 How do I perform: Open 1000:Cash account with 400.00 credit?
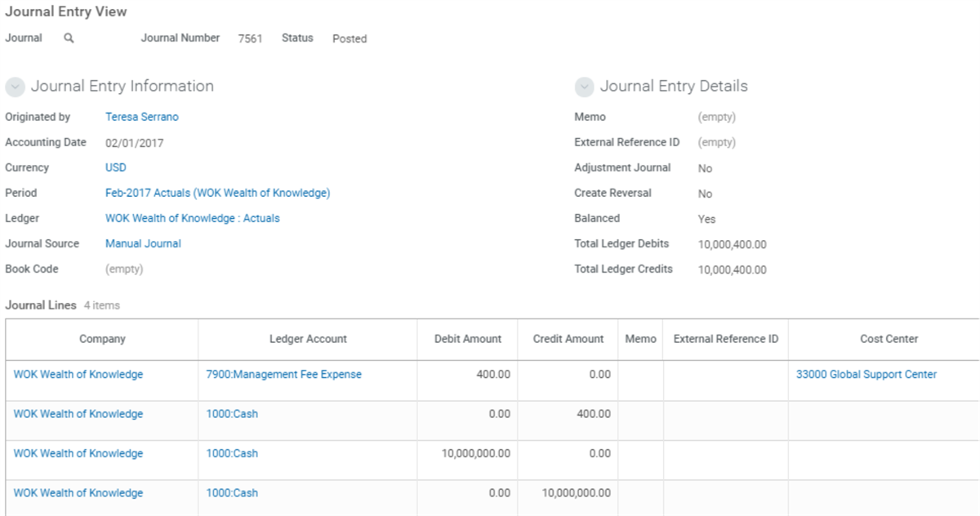[x=232, y=414]
